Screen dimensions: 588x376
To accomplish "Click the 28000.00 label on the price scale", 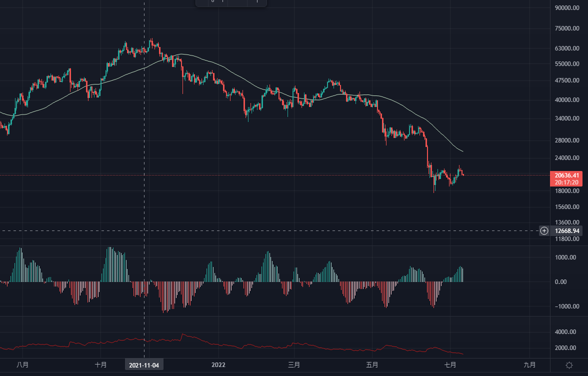I will coord(567,140).
